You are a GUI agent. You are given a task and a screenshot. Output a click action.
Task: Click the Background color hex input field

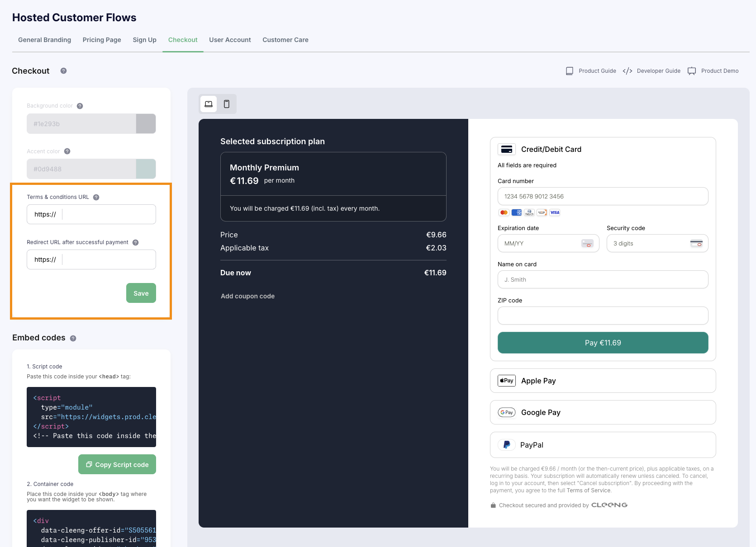[x=81, y=124]
